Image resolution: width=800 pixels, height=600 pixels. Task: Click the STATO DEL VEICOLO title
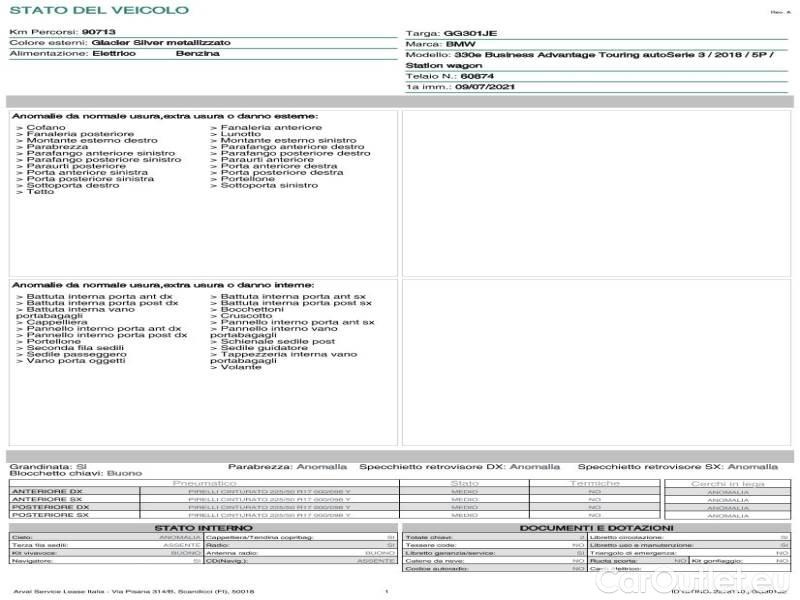coord(99,10)
